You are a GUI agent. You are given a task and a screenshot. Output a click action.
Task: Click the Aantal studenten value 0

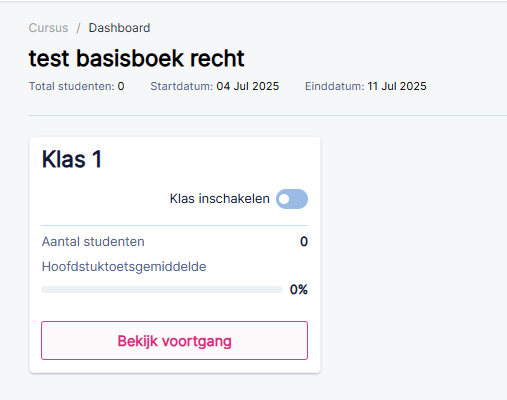pyautogui.click(x=304, y=242)
